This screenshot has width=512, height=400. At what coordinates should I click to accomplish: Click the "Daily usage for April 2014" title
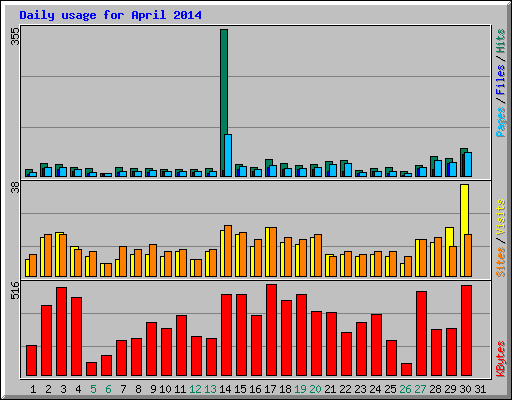click(110, 15)
